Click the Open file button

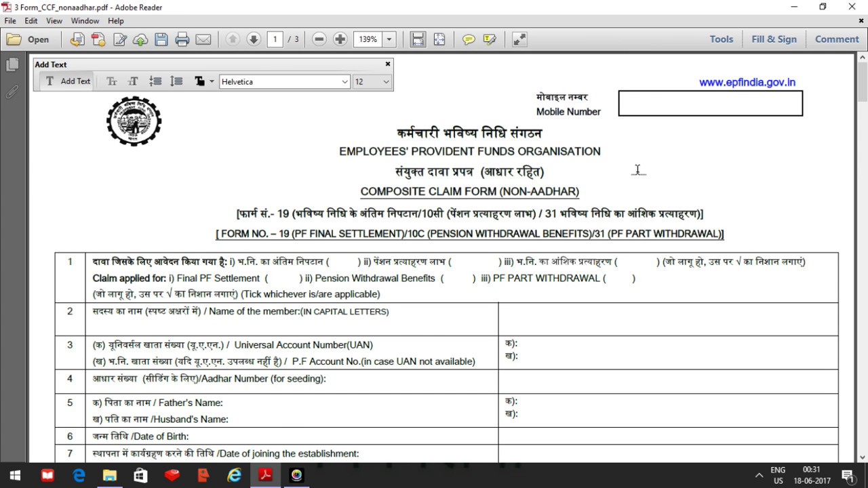28,39
